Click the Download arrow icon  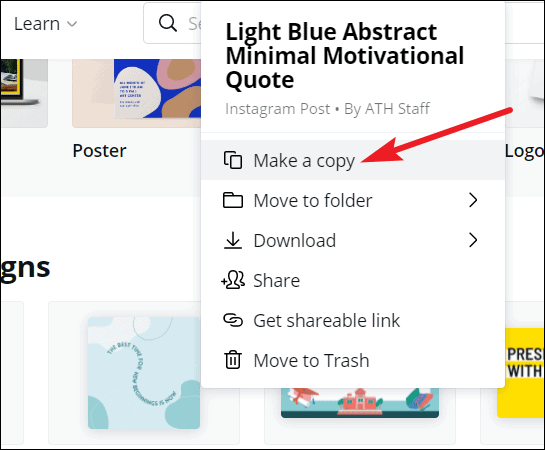[233, 240]
